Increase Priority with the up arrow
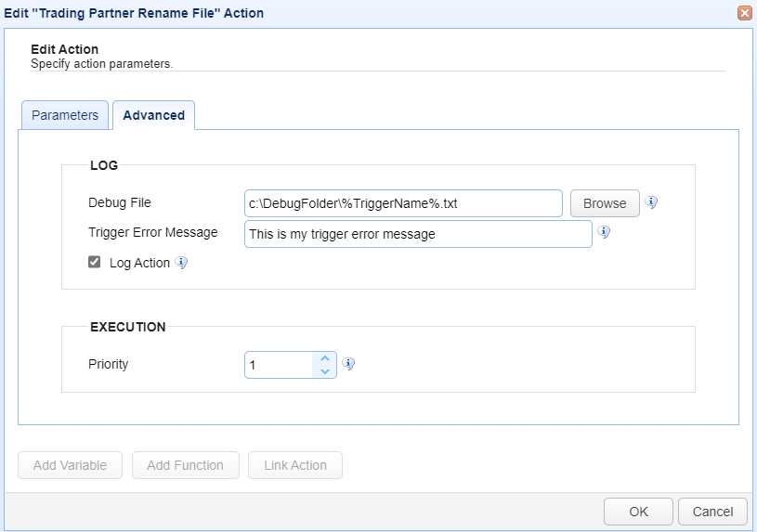This screenshot has height=532, width=757. click(325, 358)
